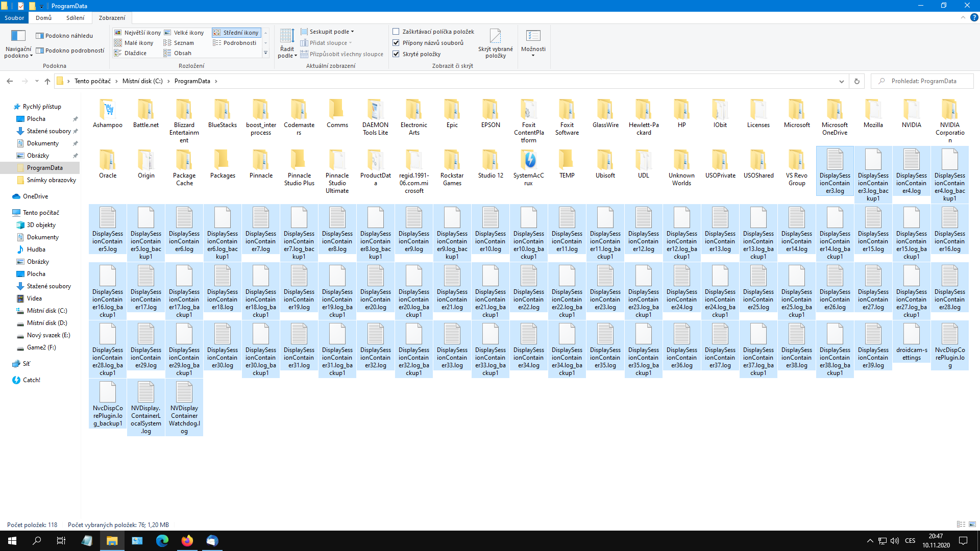Switch to large thumbnails view in status bar
The image size is (980, 551).
tap(972, 524)
